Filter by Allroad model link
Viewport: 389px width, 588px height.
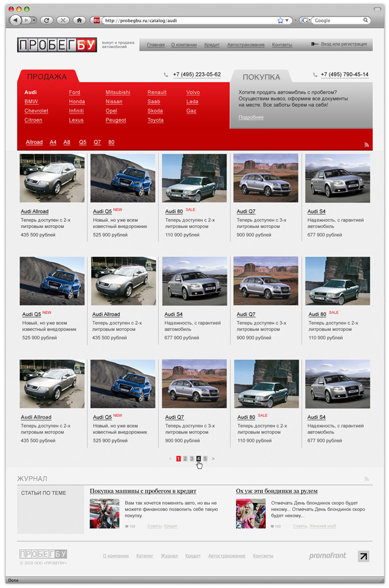click(x=34, y=142)
